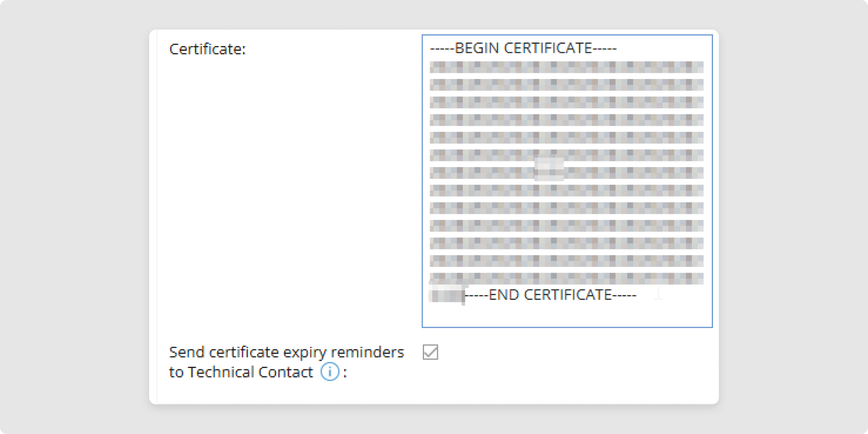
Task: Click the word END in the certificate
Action: [x=504, y=295]
